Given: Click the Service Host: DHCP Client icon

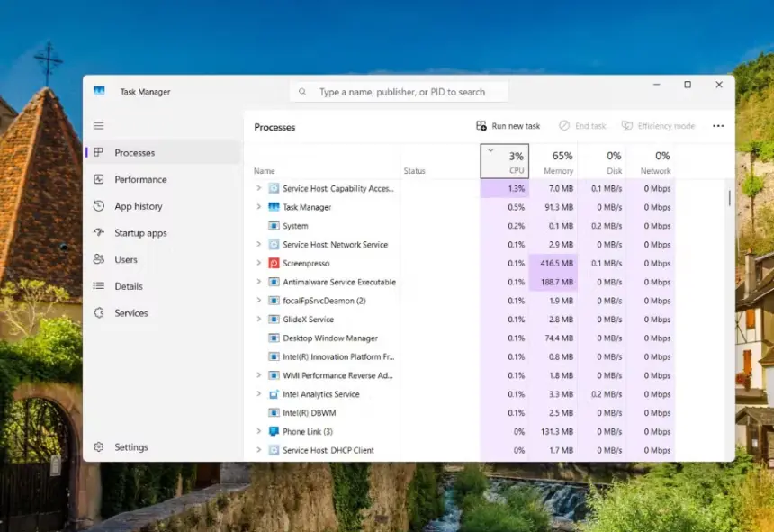Looking at the screenshot, I should tap(274, 450).
